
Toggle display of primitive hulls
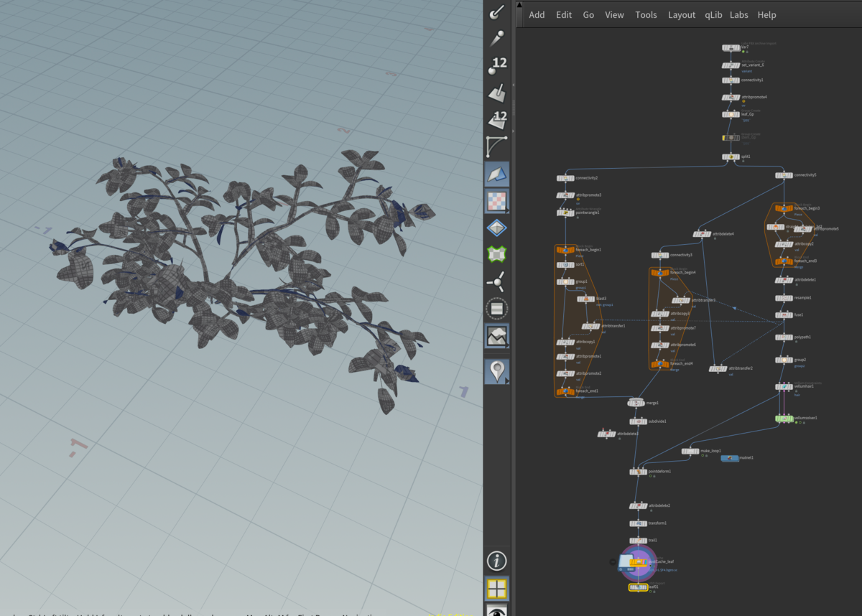point(496,146)
